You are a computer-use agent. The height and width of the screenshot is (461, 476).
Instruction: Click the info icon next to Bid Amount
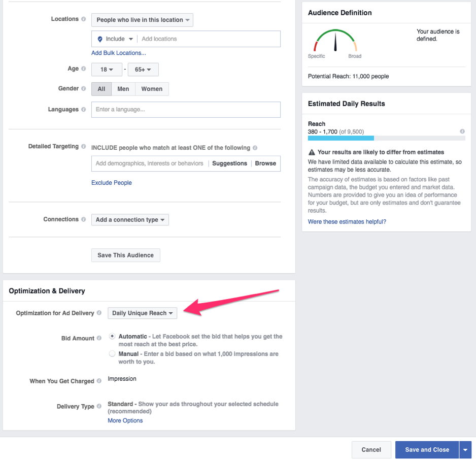coord(99,338)
